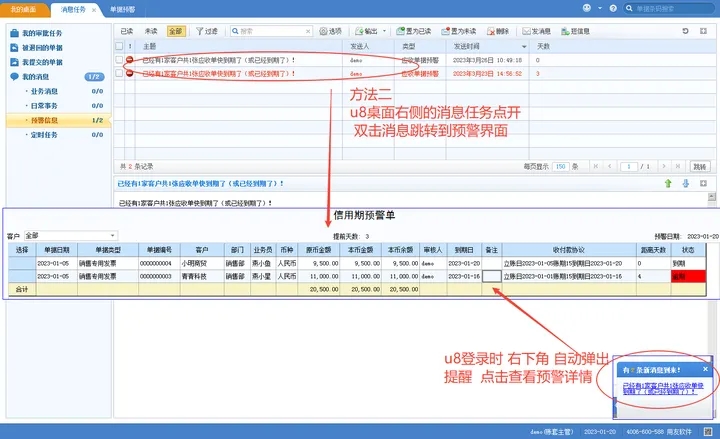Image resolution: width=720 pixels, height=439 pixels.
Task: Click the 每页显示 150 page size field
Action: [561, 166]
